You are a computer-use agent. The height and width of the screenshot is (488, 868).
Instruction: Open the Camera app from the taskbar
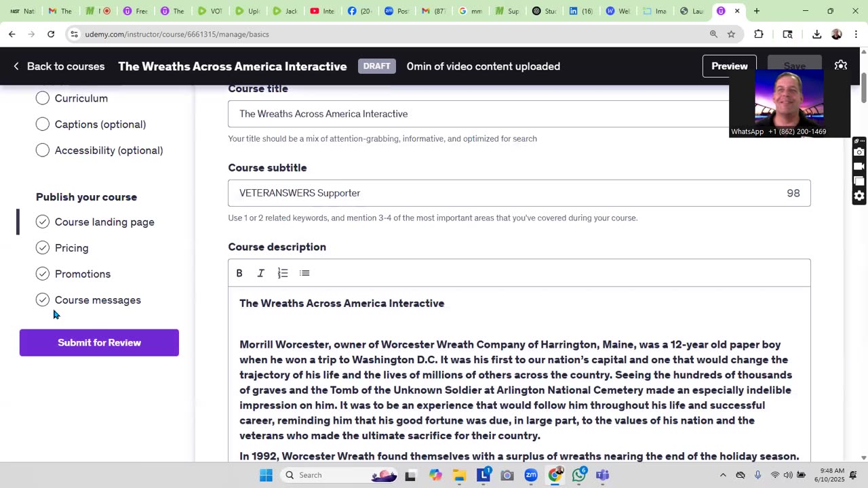pyautogui.click(x=507, y=475)
